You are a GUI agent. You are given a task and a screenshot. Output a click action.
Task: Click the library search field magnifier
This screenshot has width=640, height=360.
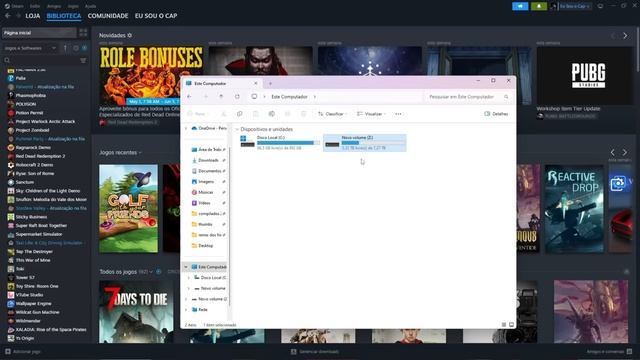click(x=7, y=60)
